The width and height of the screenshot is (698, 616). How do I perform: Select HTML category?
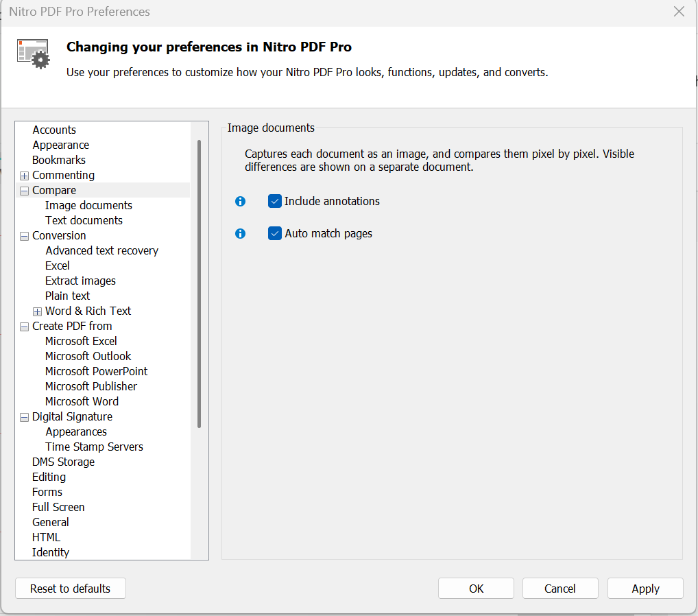(x=46, y=538)
